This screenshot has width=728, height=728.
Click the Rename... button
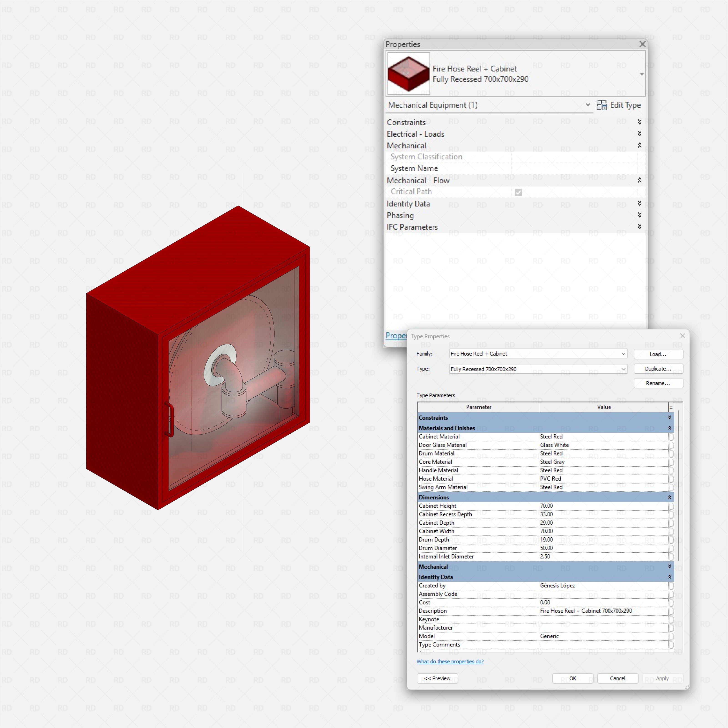pyautogui.click(x=658, y=383)
